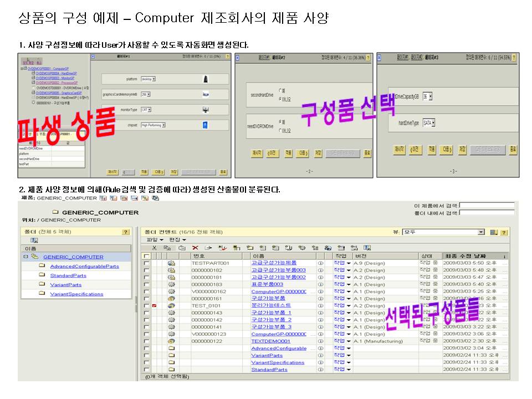Click the blue chip icon beside chipset
532x399 pixels.
point(205,125)
